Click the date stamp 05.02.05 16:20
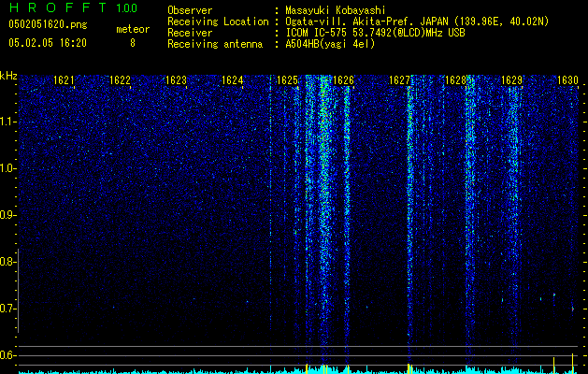 48,43
